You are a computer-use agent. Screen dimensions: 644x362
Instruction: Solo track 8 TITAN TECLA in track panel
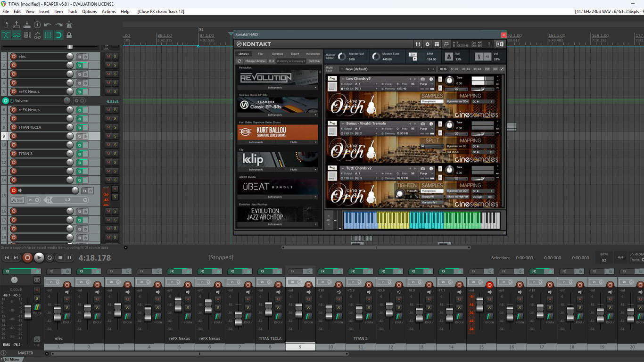coord(115,127)
